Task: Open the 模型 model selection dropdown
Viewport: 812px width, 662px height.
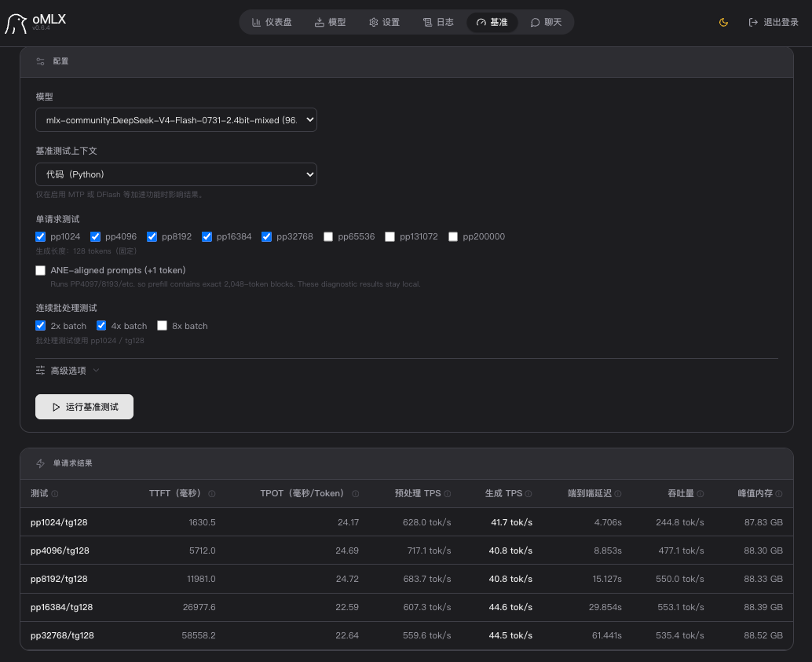Action: click(176, 120)
